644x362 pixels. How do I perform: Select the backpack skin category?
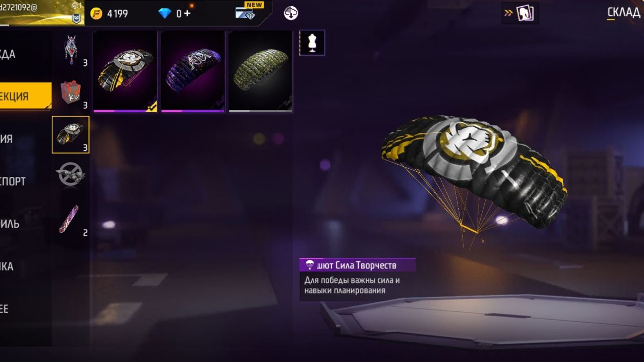(71, 50)
